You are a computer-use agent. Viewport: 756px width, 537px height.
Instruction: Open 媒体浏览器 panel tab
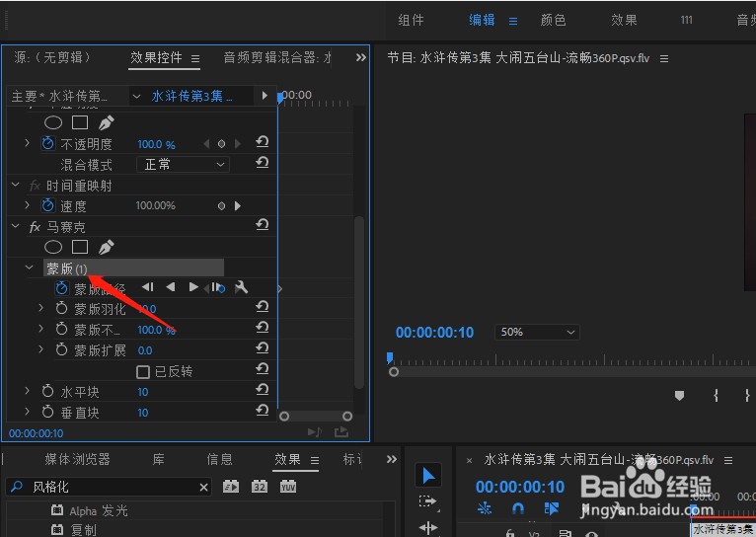coord(78,459)
